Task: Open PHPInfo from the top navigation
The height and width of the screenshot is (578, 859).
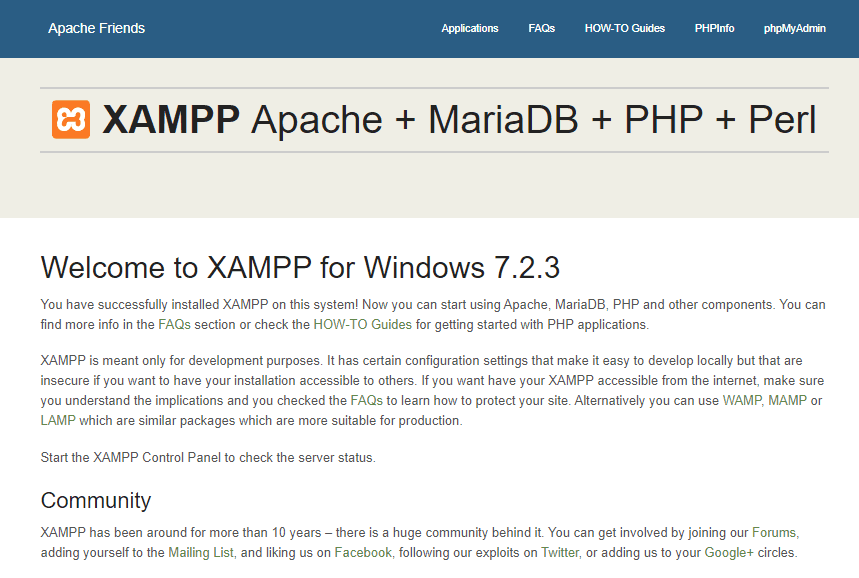Action: click(714, 28)
